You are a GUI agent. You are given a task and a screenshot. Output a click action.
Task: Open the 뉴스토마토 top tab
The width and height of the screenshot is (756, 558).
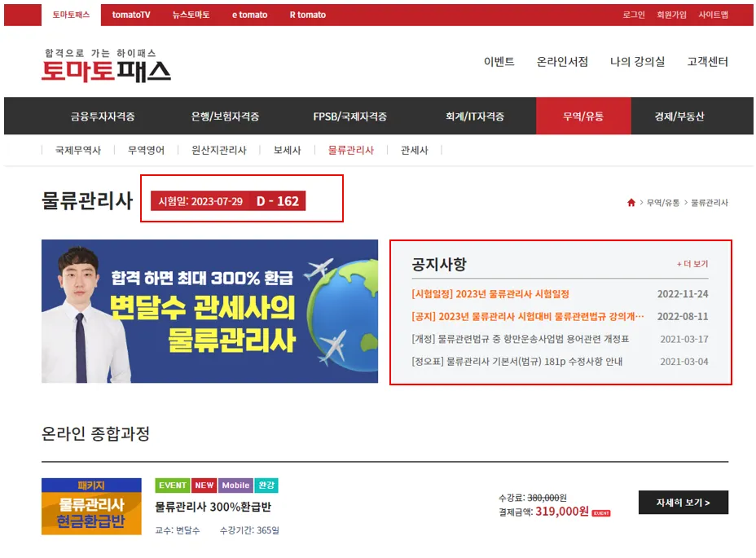click(191, 15)
